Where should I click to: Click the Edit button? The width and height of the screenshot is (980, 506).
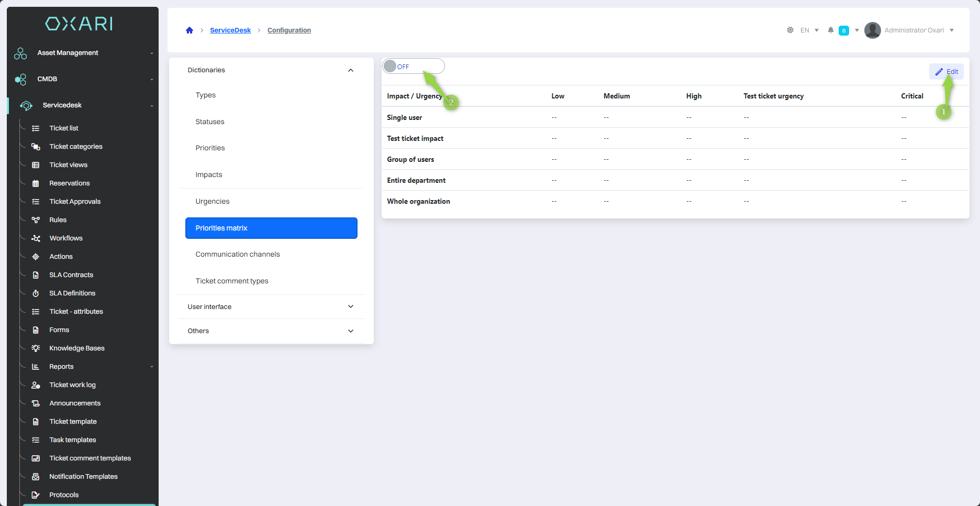[x=946, y=72]
